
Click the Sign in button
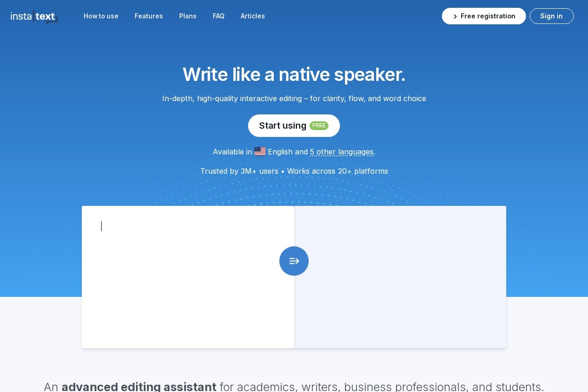coord(552,16)
